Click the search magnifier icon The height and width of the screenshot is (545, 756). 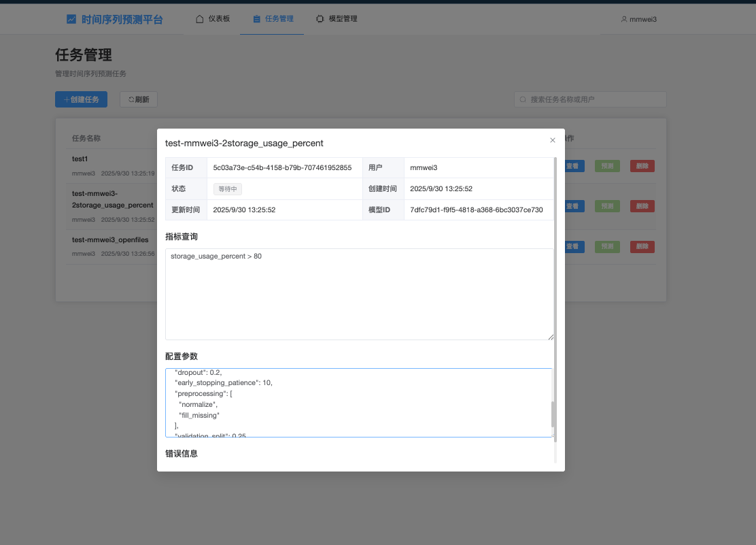[523, 99]
